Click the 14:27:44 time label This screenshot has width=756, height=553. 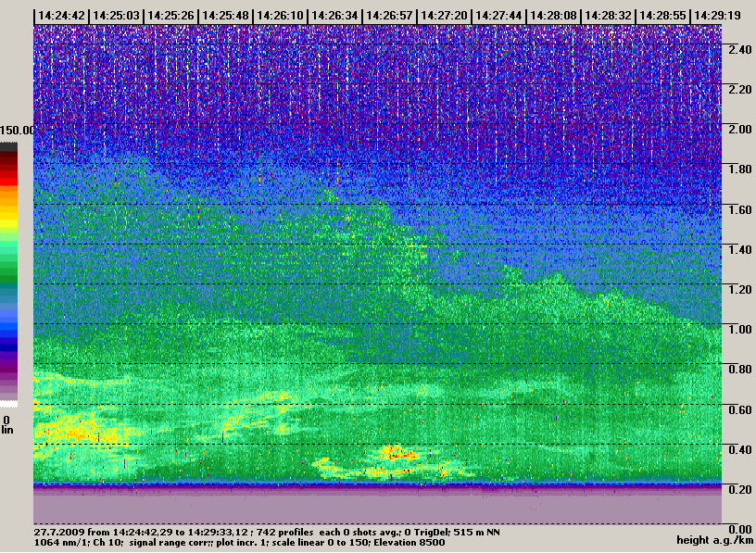pyautogui.click(x=498, y=16)
